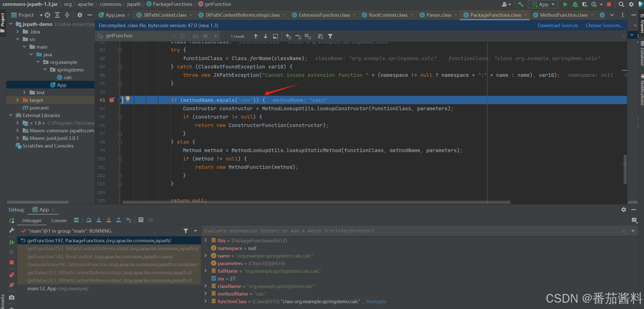Collapse External Libraries node
The image size is (644, 309).
coord(11,115)
